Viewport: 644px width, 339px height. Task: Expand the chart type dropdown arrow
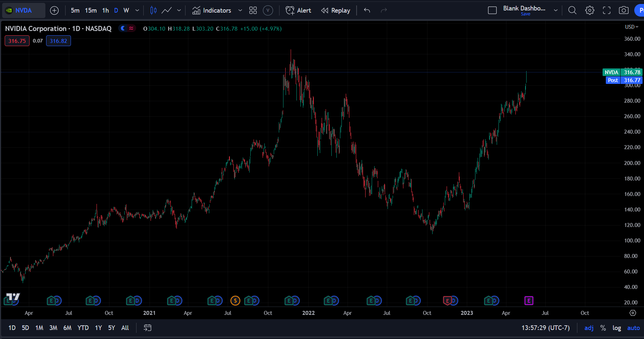click(179, 10)
